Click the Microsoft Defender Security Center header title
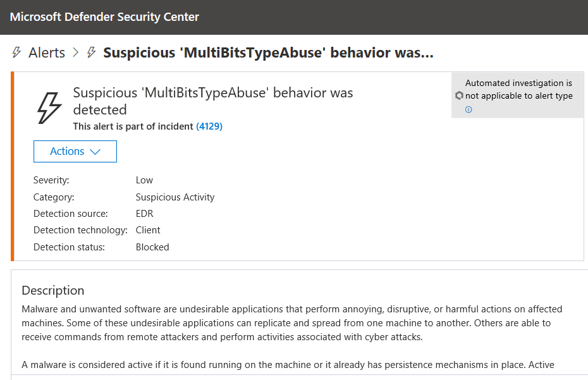This screenshot has height=380, width=588. point(104,17)
